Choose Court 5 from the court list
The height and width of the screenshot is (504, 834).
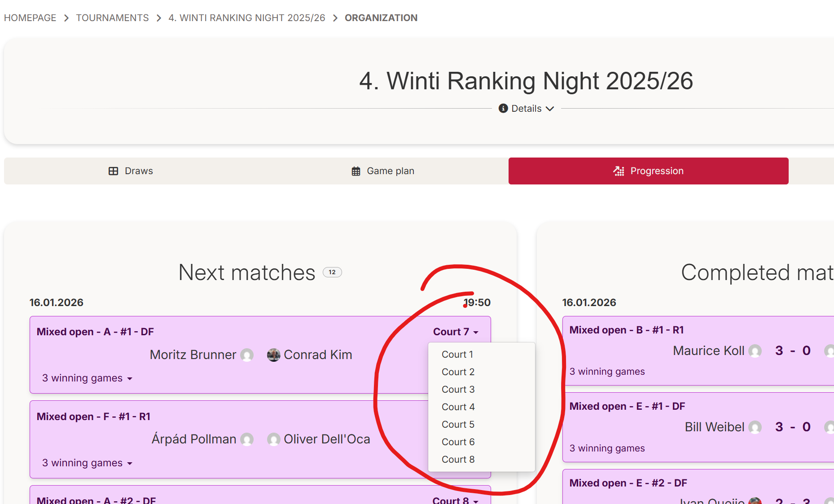tap(458, 425)
